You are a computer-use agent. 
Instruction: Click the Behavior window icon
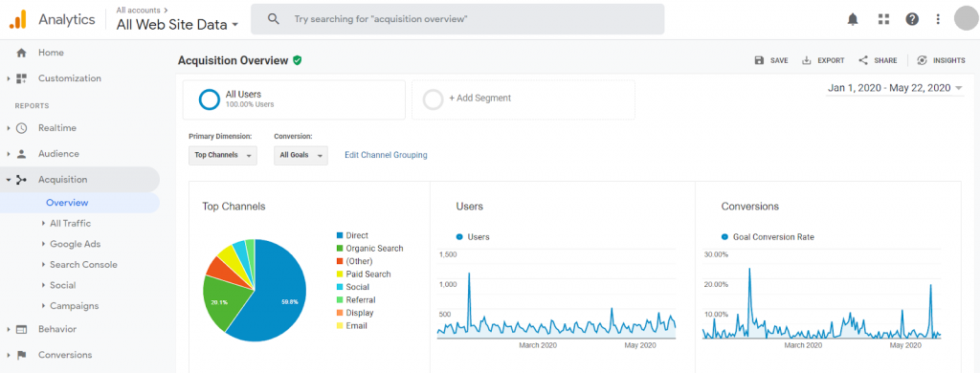(22, 329)
